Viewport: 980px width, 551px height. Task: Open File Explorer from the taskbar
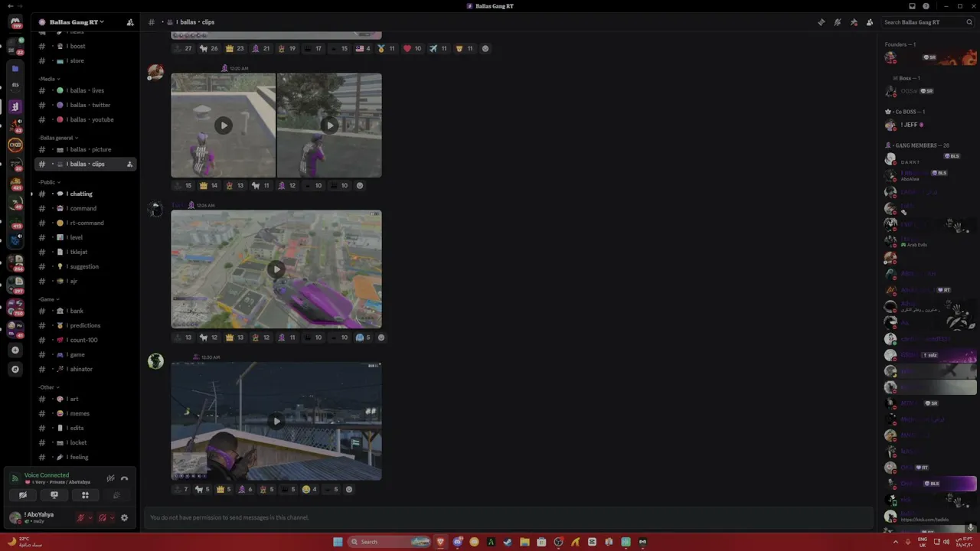(524, 542)
